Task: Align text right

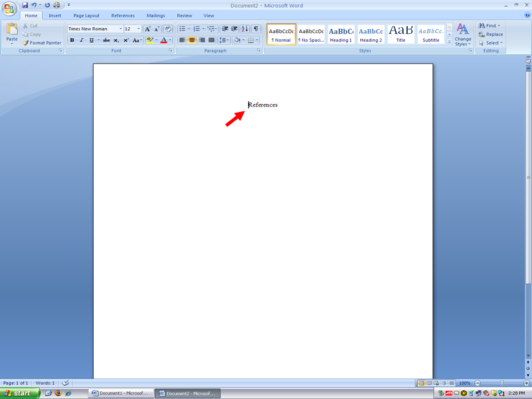Action: [202, 40]
